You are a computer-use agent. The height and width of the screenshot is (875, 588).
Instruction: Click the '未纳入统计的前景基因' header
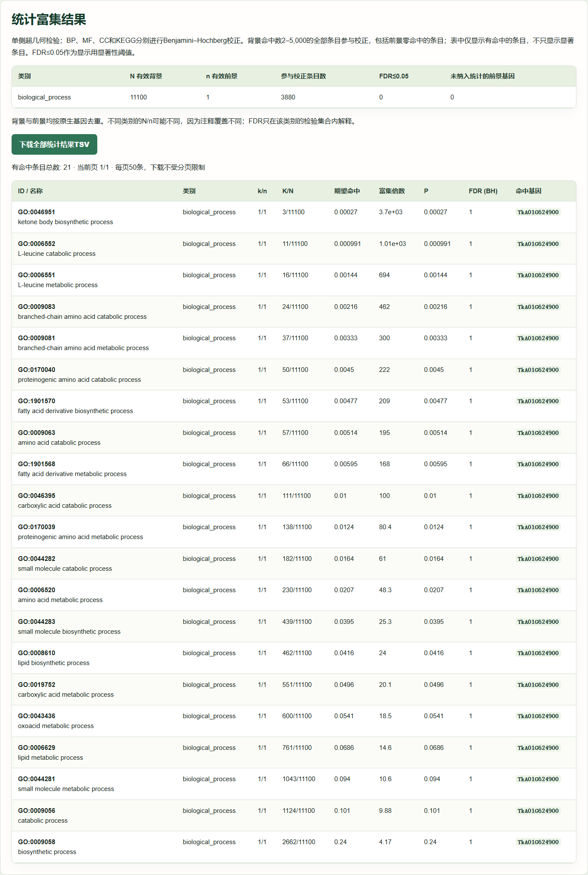tap(482, 76)
